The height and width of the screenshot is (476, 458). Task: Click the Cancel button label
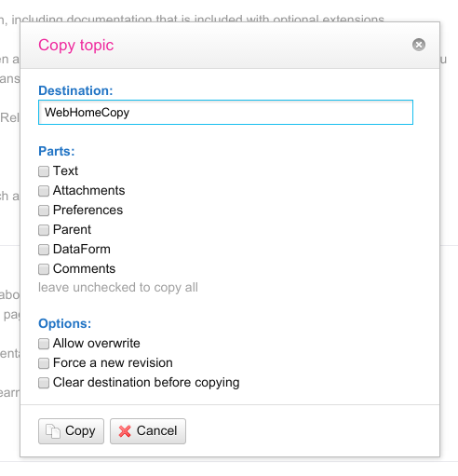(156, 430)
